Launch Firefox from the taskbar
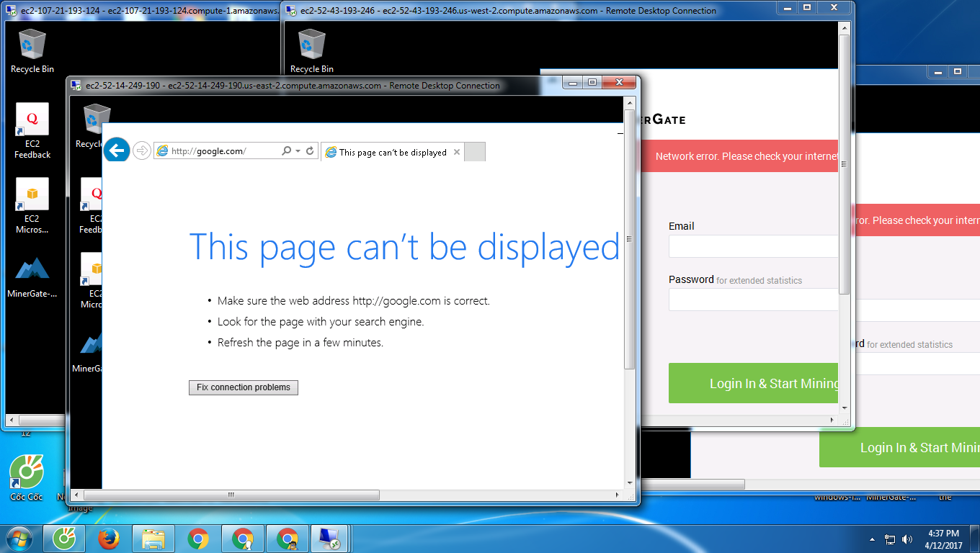The width and height of the screenshot is (980, 553). (109, 539)
